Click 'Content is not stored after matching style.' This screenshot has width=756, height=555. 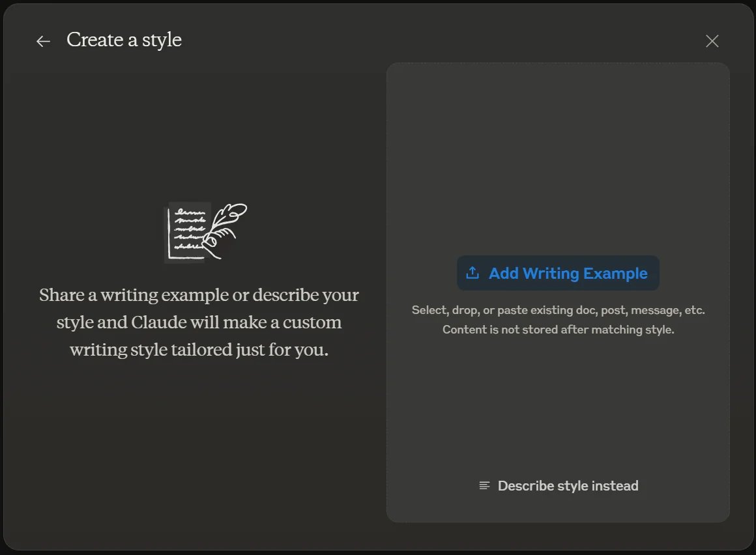pyautogui.click(x=559, y=330)
